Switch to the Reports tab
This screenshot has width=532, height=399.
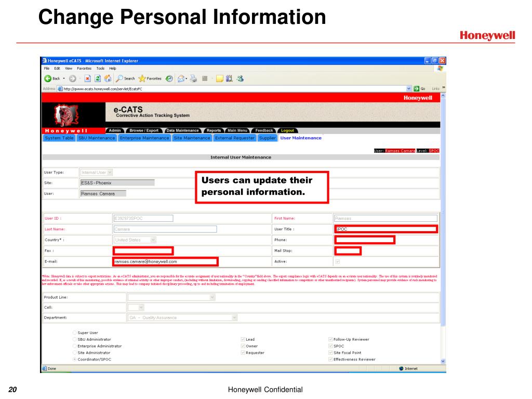tap(214, 130)
